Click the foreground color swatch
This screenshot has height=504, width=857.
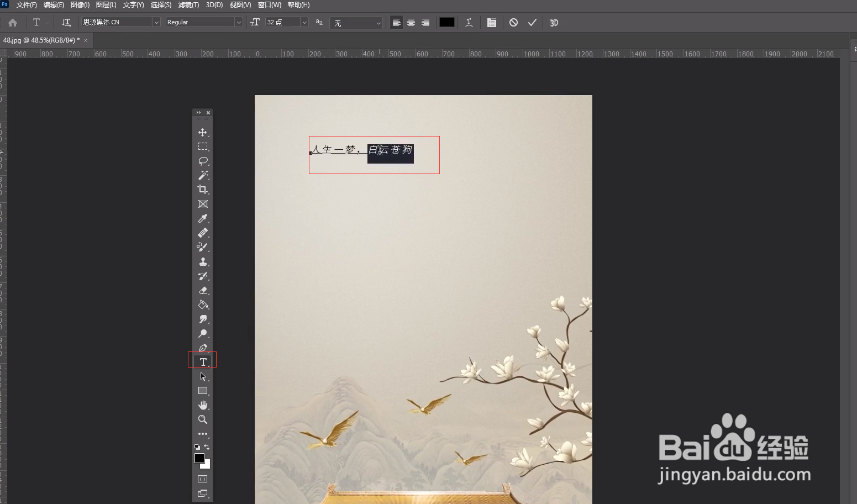[x=199, y=458]
